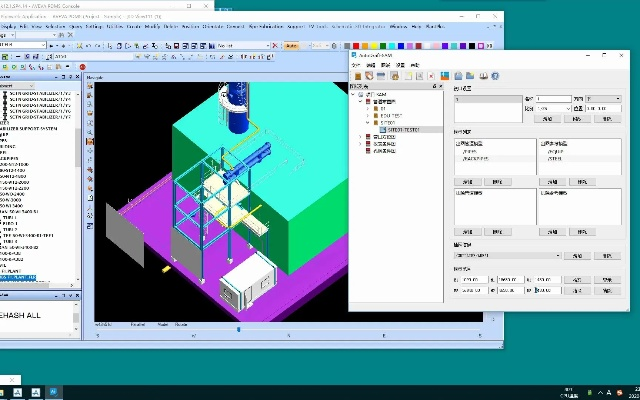This screenshot has width=640, height=400.
Task: Click the top-left coordinate input field
Action: (476, 280)
